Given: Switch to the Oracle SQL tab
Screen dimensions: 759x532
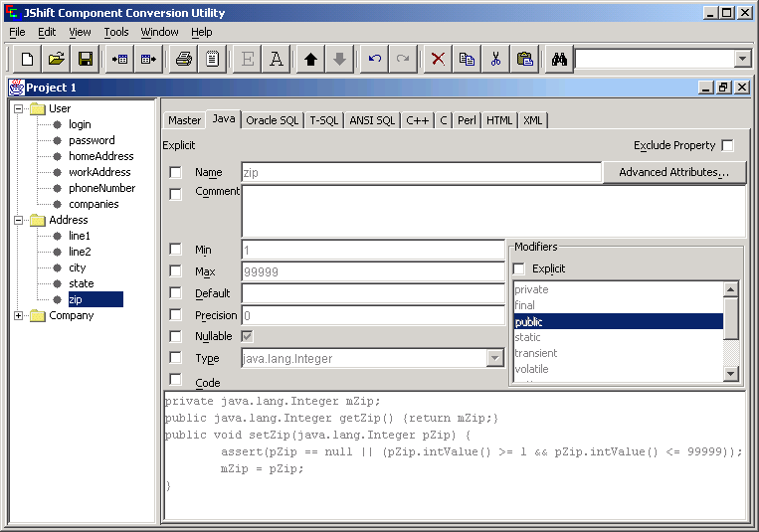Looking at the screenshot, I should [272, 120].
